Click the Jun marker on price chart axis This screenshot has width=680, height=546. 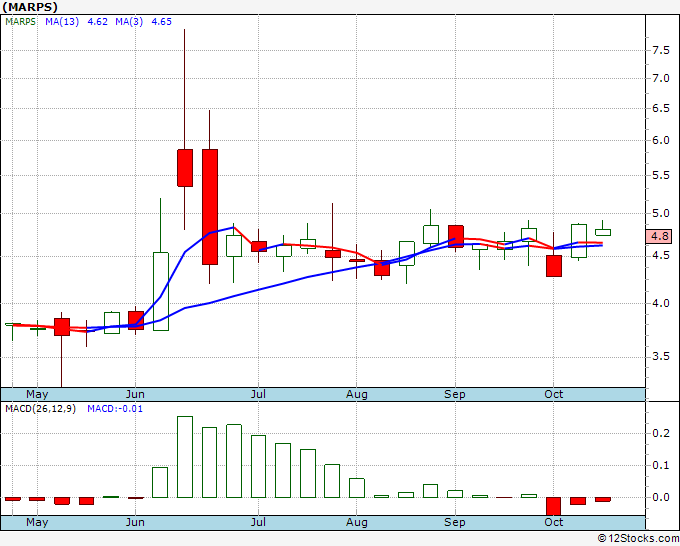[x=136, y=394]
